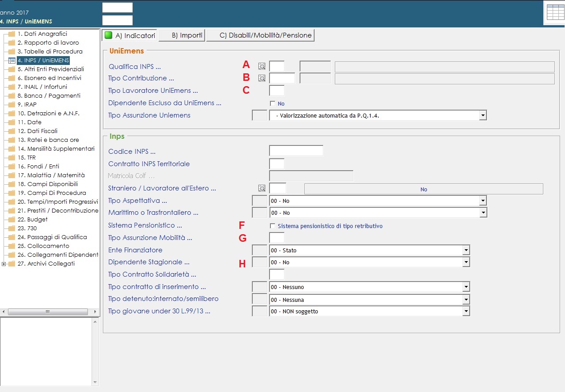Switch to the B) Importi tab

point(182,35)
